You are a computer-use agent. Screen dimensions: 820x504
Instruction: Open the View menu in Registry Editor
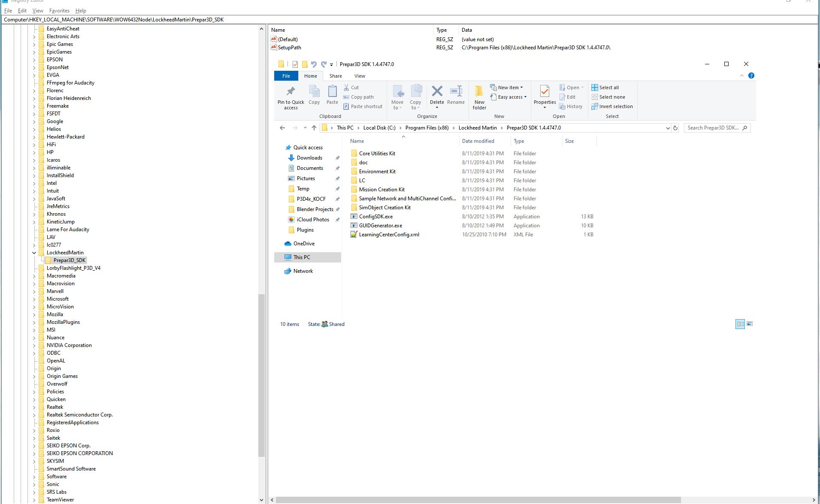pyautogui.click(x=38, y=11)
